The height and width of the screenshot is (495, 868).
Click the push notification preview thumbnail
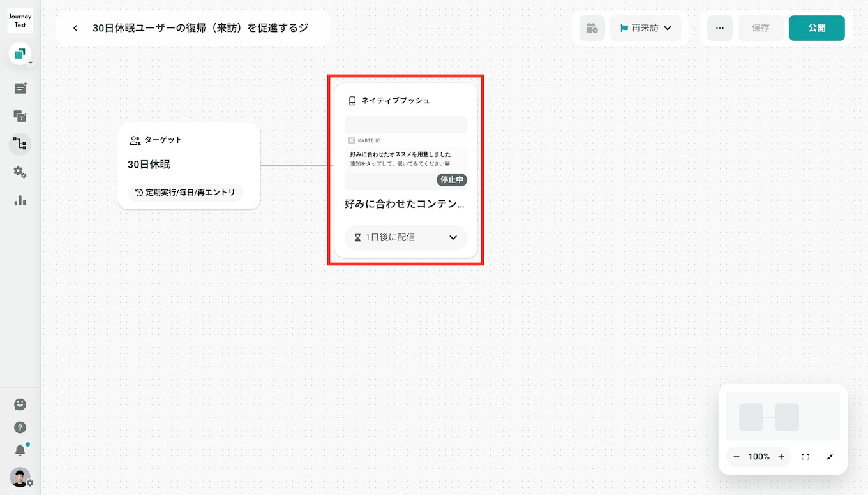[x=406, y=152]
